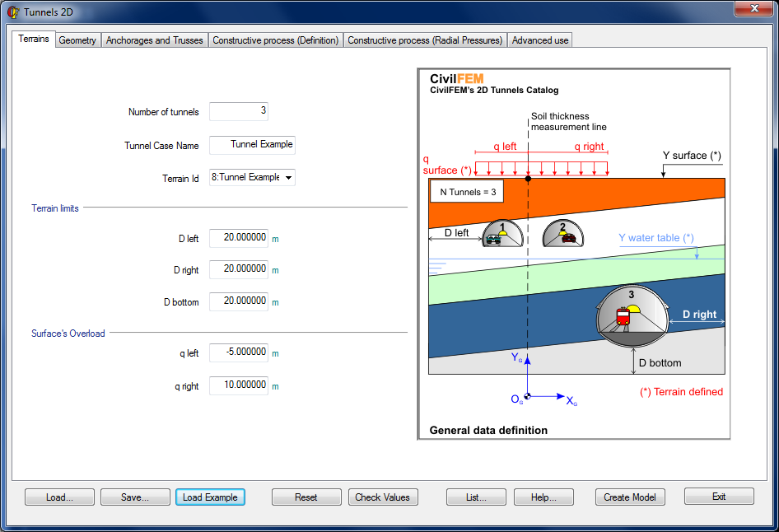Open the Anchorages and Trusses tab

[x=154, y=40]
